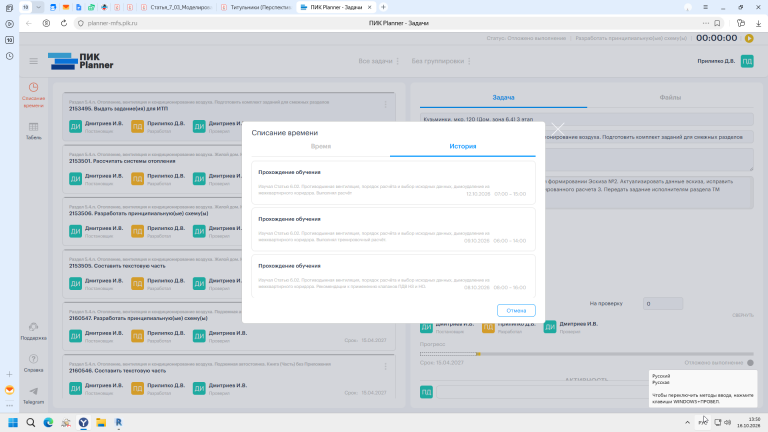Open the browser extensions icon

741,23
